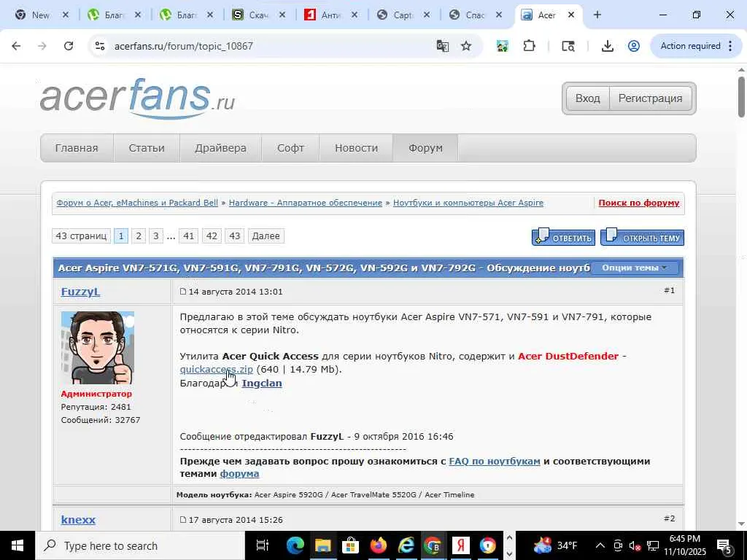Download the quickaccess.zip file link
Image resolution: width=747 pixels, height=560 pixels.
tap(216, 370)
